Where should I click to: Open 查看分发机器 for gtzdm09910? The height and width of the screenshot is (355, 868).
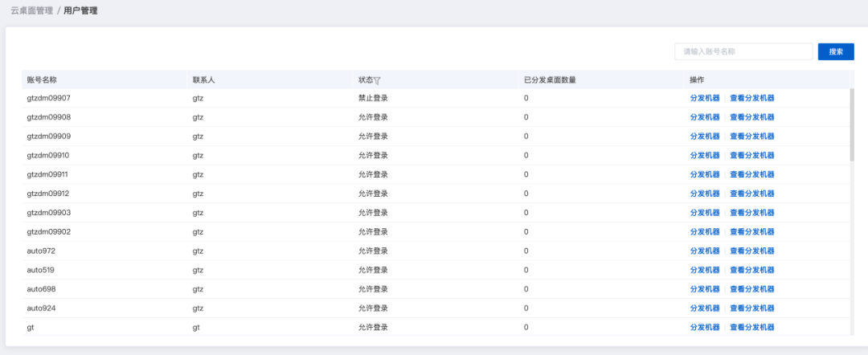click(x=751, y=155)
